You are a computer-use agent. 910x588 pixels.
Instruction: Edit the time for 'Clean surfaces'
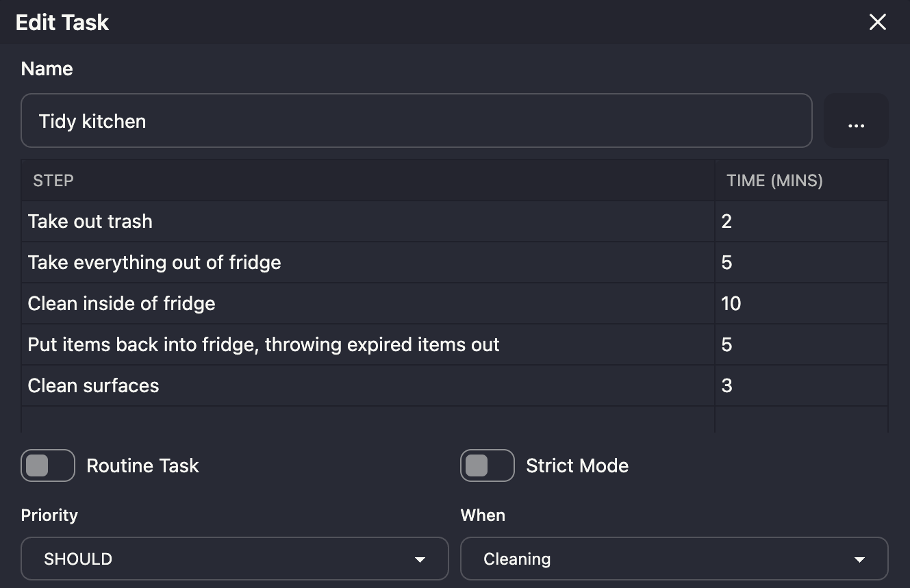coord(801,385)
